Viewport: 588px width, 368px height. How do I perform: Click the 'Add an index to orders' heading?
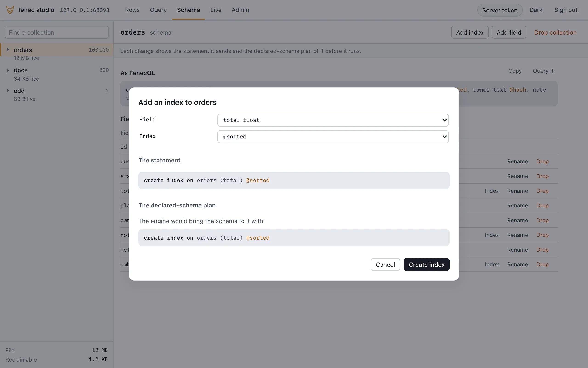(x=177, y=103)
